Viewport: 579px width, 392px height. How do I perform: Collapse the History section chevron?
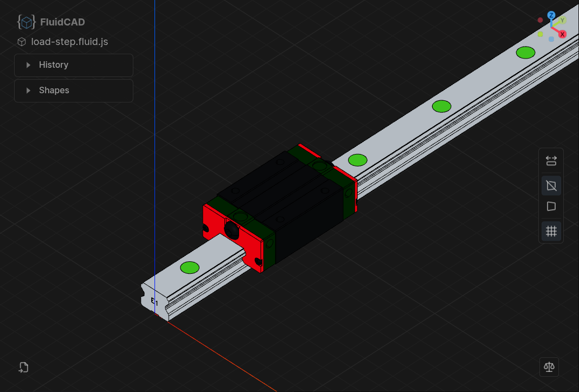(x=28, y=65)
